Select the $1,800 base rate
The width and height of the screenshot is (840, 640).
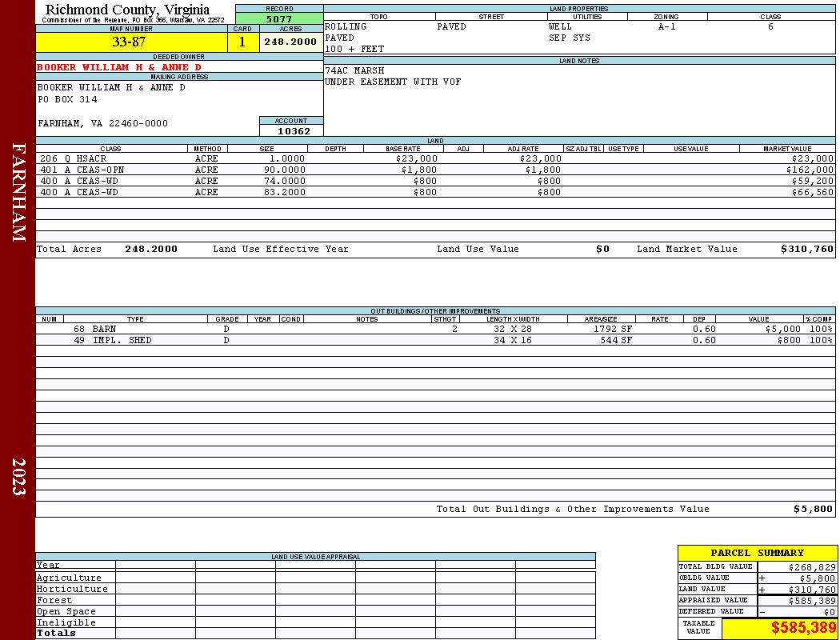419,170
